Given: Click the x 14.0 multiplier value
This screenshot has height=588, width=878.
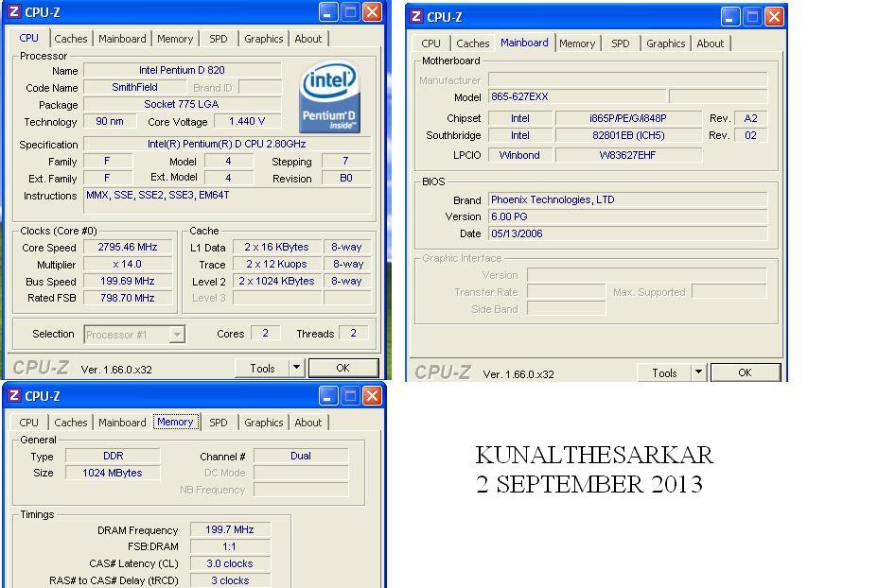Looking at the screenshot, I should click(128, 264).
